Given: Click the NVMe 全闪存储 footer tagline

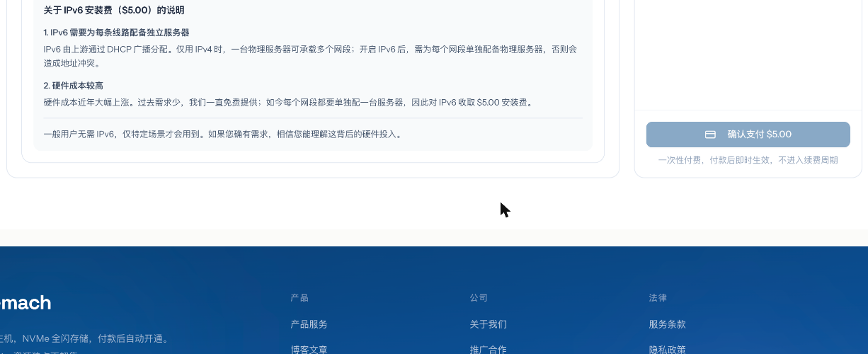Looking at the screenshot, I should pos(84,338).
